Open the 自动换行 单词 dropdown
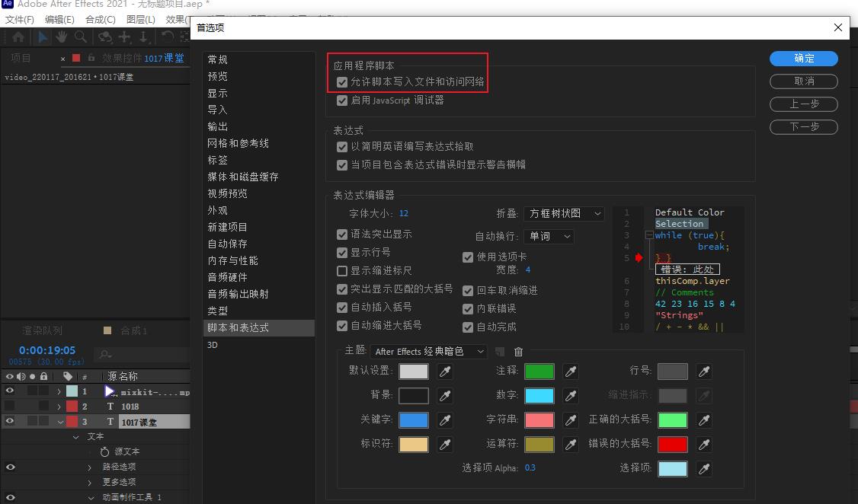This screenshot has height=504, width=858. (549, 237)
